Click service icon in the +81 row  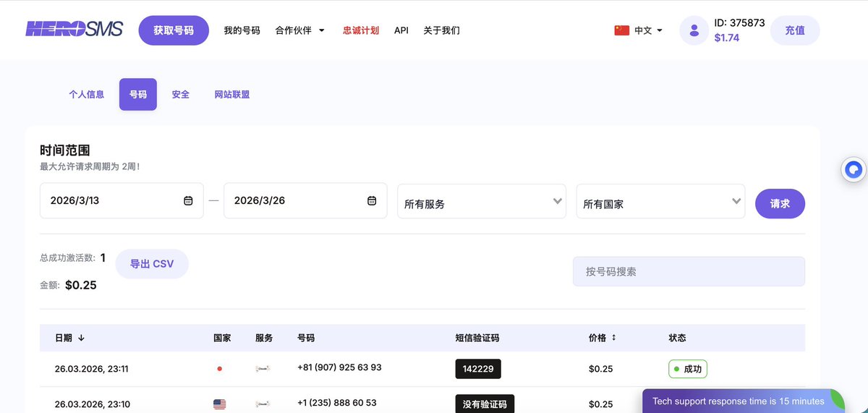(263, 369)
